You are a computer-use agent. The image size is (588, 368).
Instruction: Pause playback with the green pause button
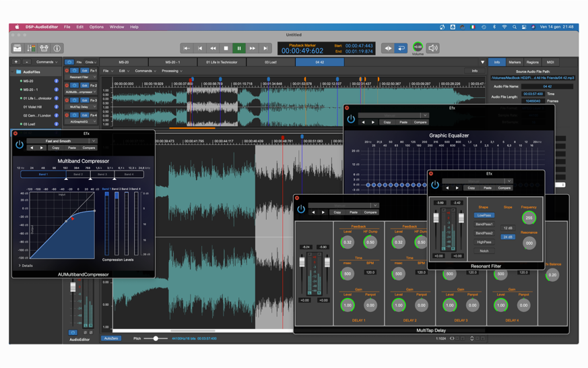239,49
